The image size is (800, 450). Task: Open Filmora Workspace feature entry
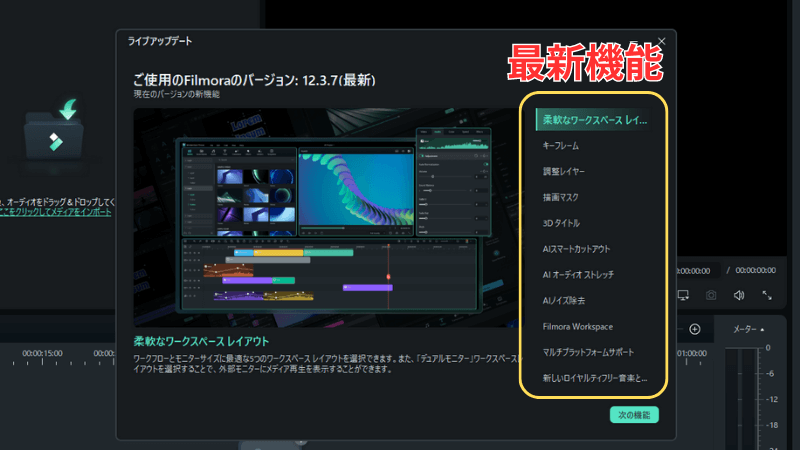point(578,327)
